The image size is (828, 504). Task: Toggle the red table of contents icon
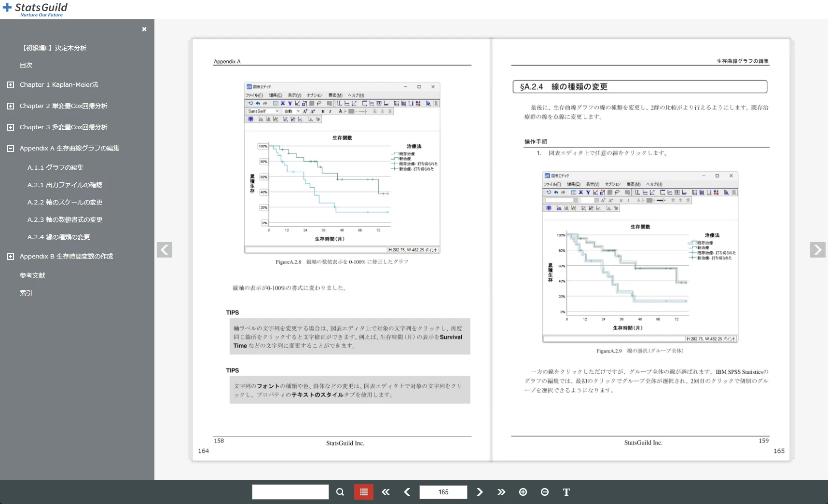tap(363, 492)
